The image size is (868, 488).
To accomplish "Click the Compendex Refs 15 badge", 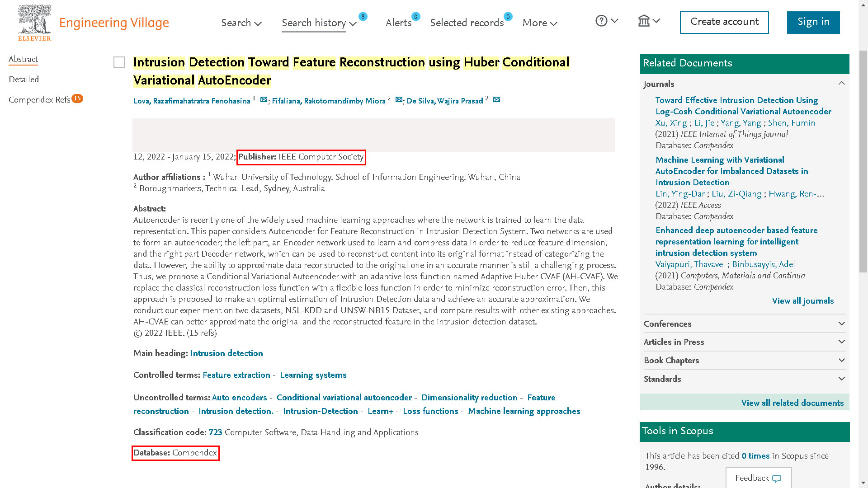I will point(77,98).
